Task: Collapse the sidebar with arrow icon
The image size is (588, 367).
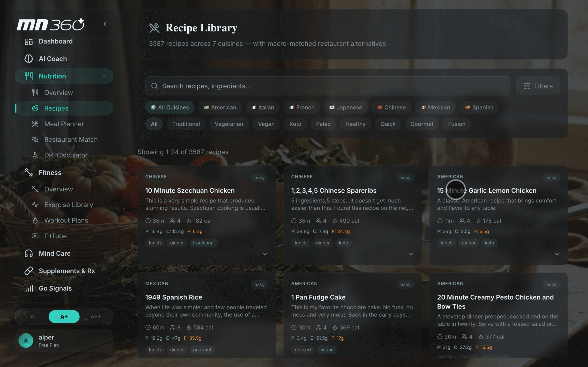Action: pos(105,24)
